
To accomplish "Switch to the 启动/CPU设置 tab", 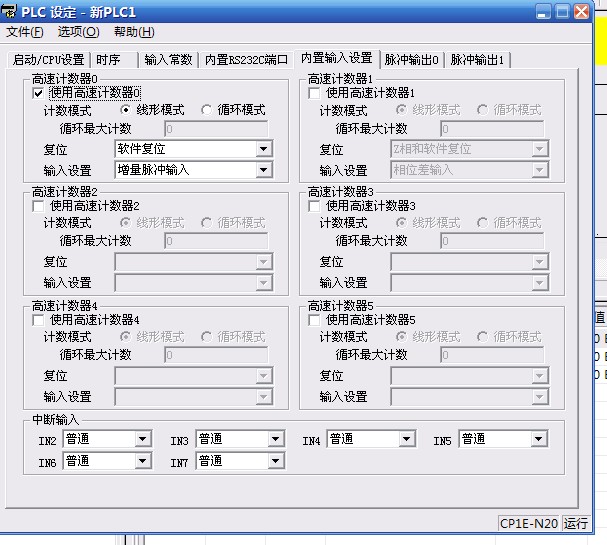I will 49,60.
